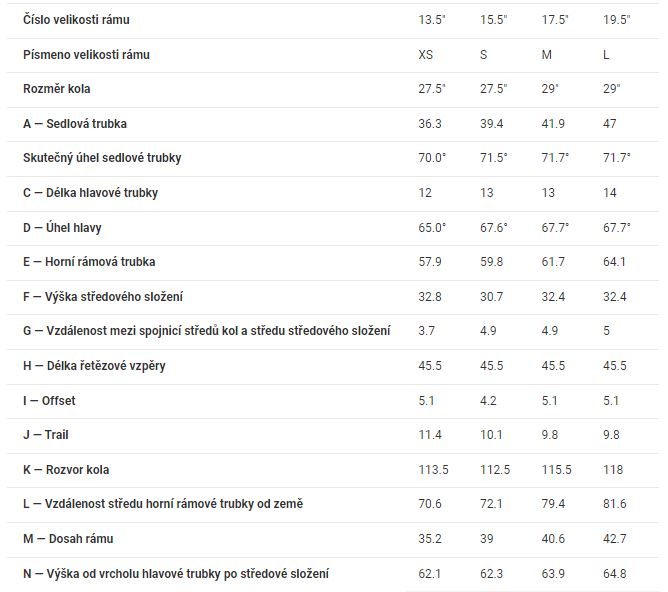Click the 'Číslo velikosti rámu' row label

[76, 19]
